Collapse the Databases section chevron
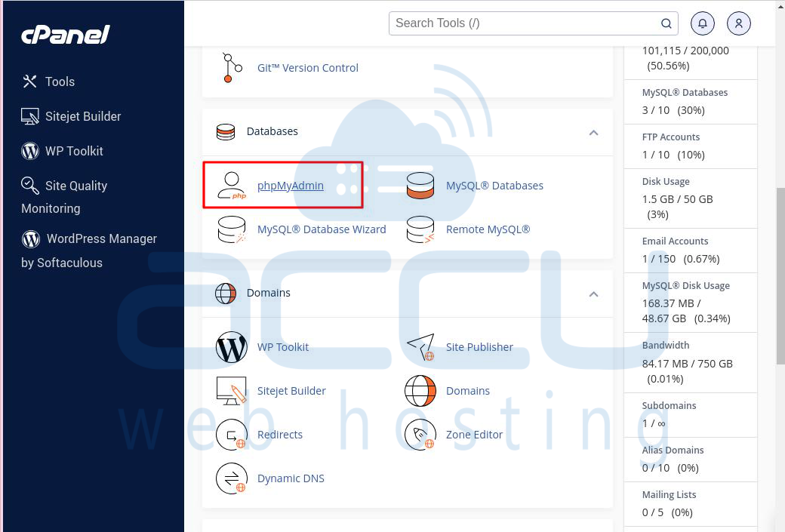785x532 pixels. click(593, 133)
